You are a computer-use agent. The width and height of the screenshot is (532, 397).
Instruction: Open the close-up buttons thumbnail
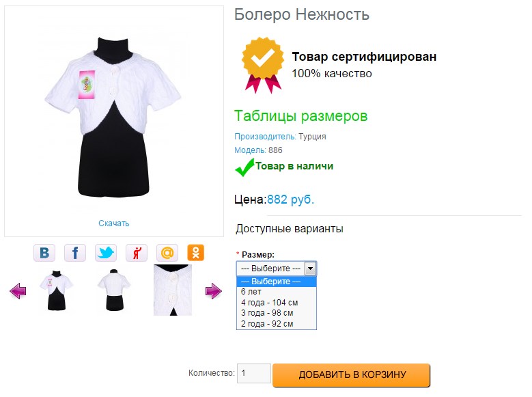click(173, 290)
